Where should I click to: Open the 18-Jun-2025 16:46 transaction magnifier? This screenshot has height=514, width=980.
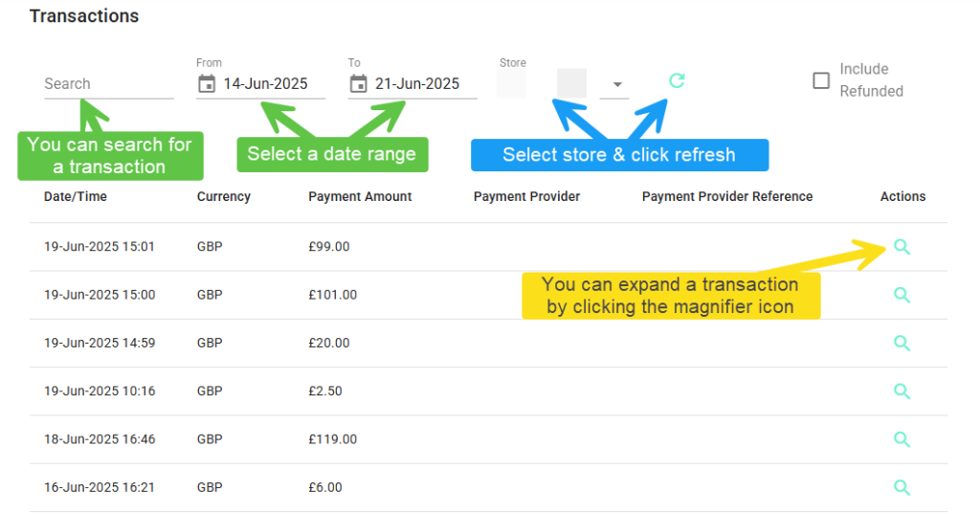902,439
